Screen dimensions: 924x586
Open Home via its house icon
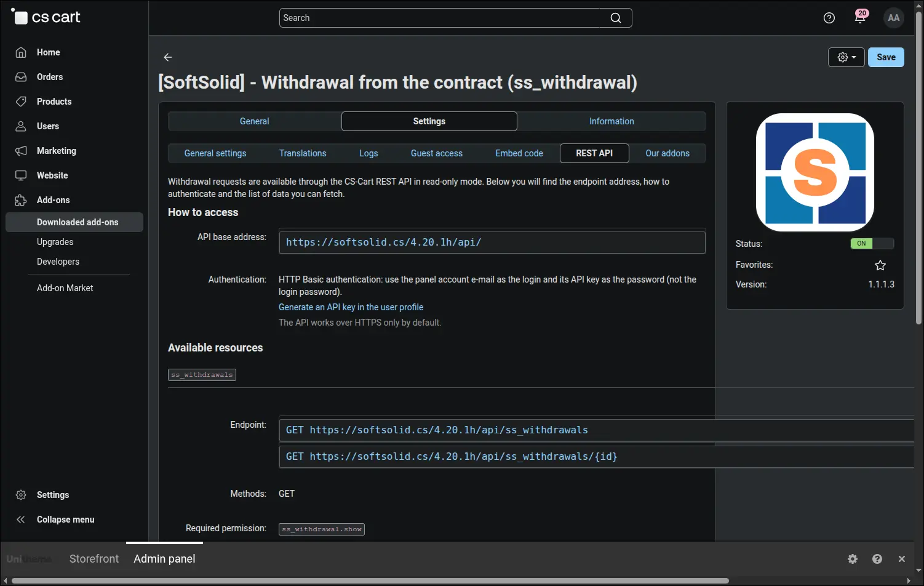pyautogui.click(x=21, y=52)
